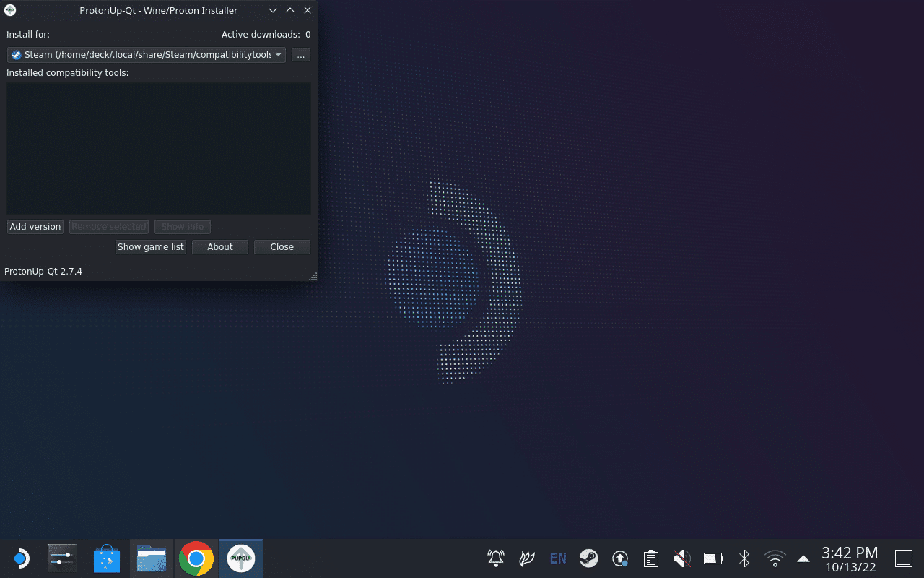
Task: Click the Close button in ProtonUp-Qt
Action: coord(282,247)
